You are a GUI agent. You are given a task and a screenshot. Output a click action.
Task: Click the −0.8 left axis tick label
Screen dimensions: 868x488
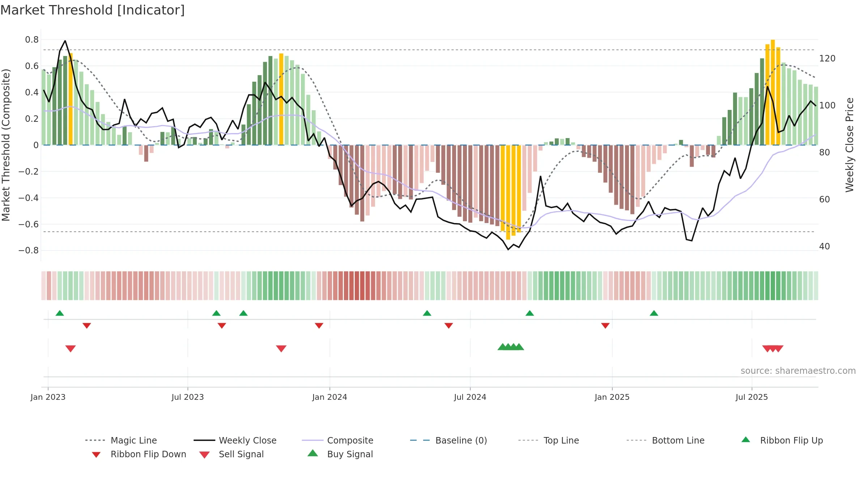(x=29, y=251)
